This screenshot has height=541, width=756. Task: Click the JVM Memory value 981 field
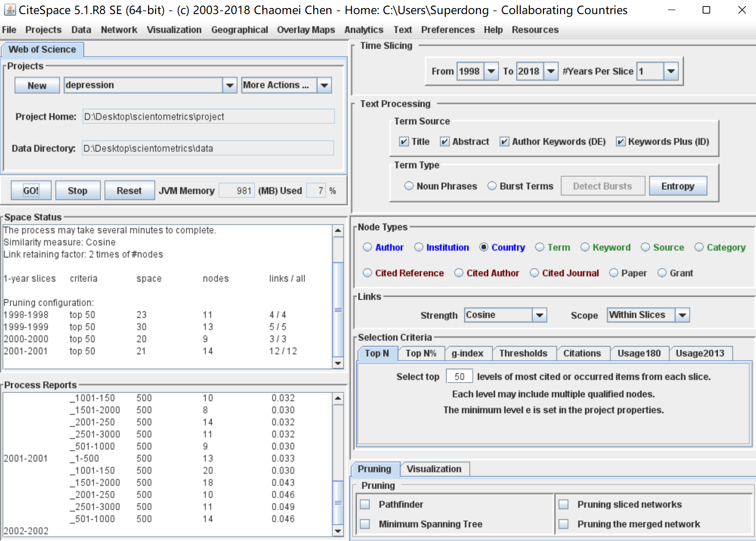(x=237, y=190)
